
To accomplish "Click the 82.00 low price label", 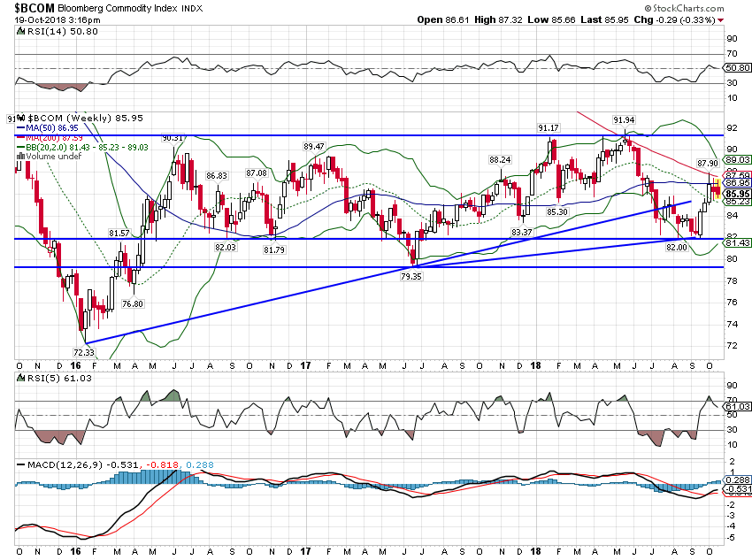I will (677, 247).
